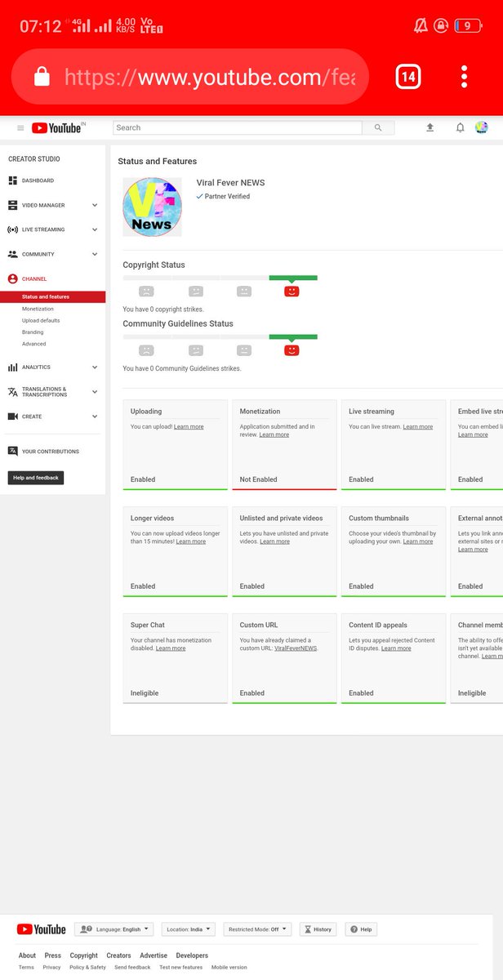The height and width of the screenshot is (980, 503).
Task: Click Learn more in Super Chat card
Action: [171, 648]
